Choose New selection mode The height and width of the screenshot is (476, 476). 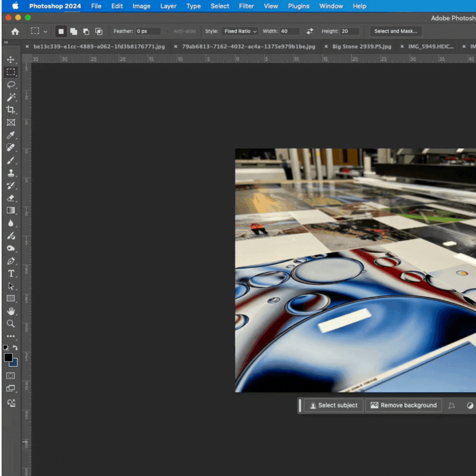pos(61,31)
